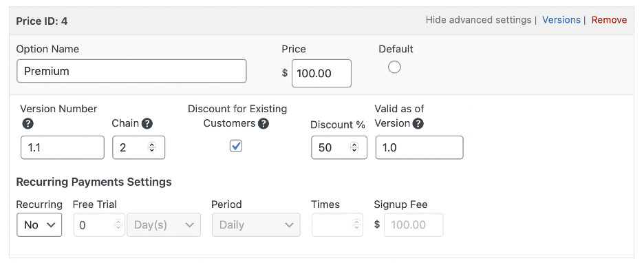Screen dimensions: 644x263
Task: Click the Free Trial number stepper
Action: coord(118,224)
